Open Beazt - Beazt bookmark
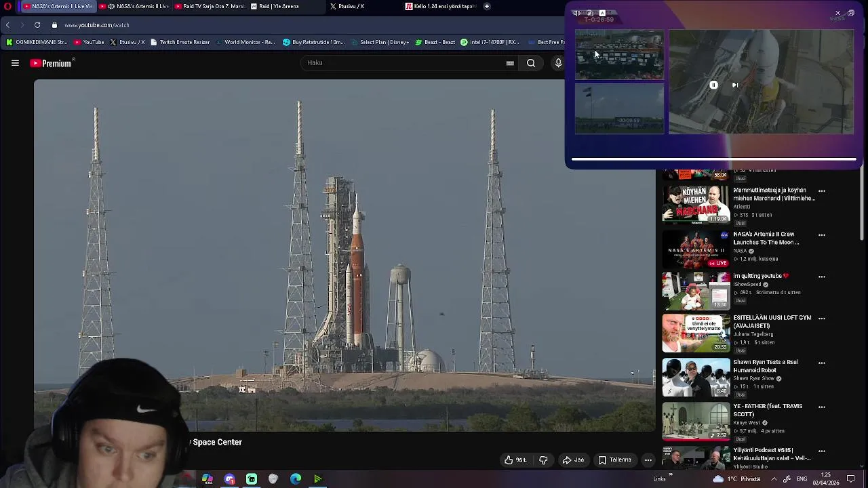This screenshot has width=868, height=488. (435, 42)
